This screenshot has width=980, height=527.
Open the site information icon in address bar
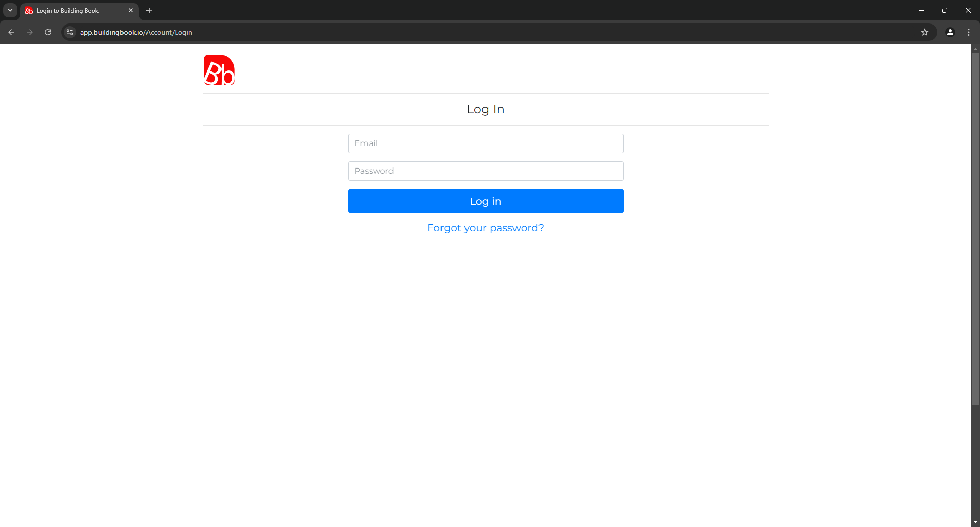click(x=69, y=32)
